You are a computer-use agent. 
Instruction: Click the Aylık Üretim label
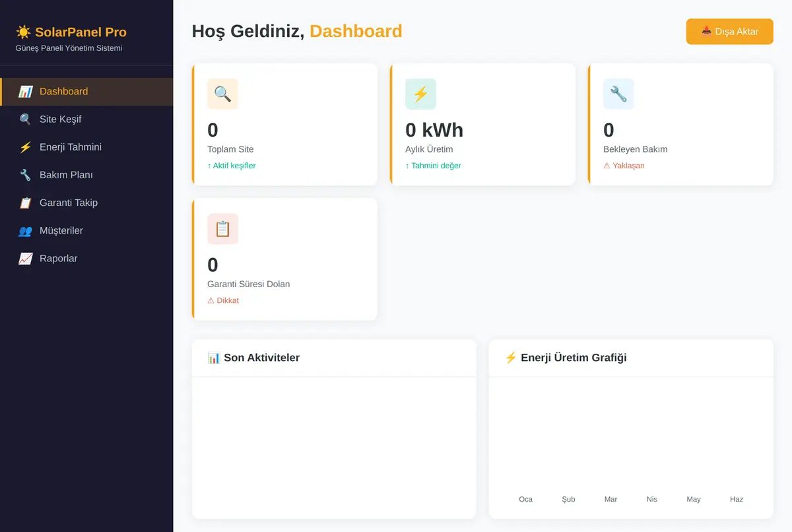pyautogui.click(x=429, y=149)
